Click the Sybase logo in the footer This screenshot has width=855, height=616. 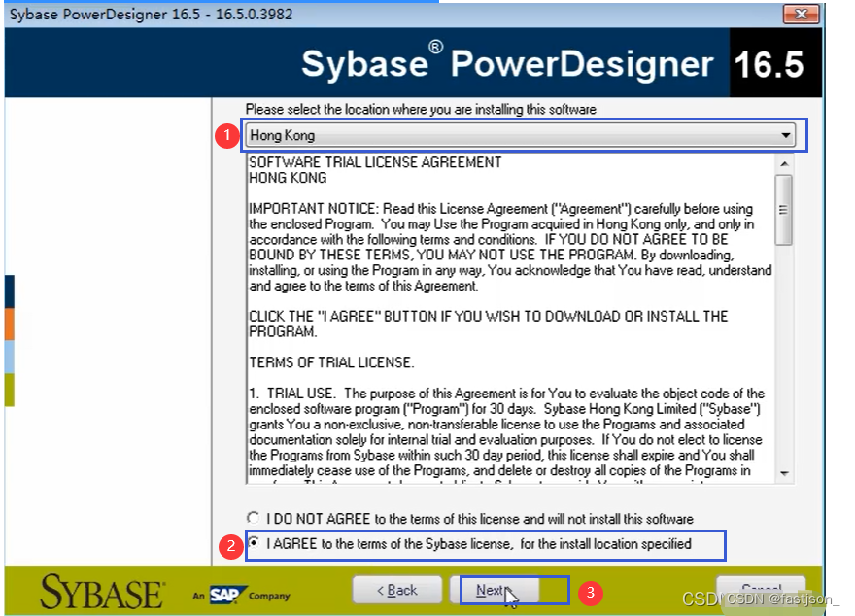[101, 592]
